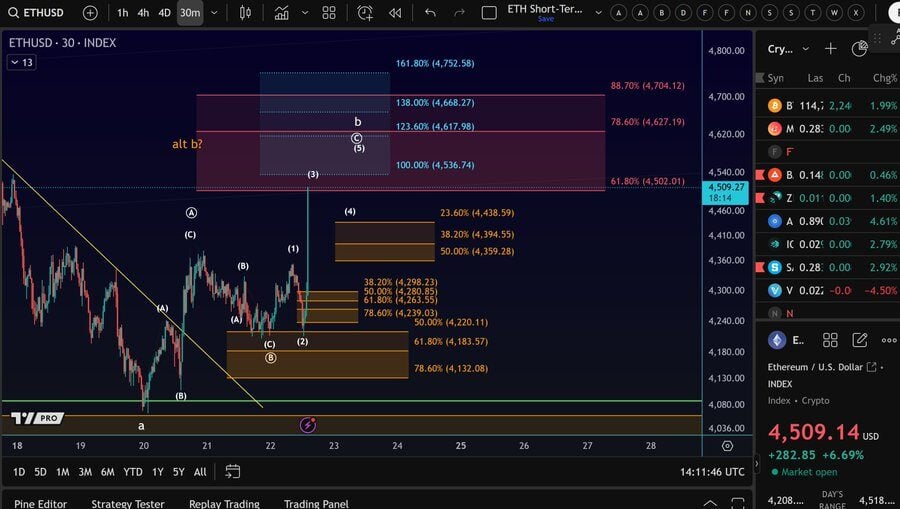Select the YTD date range

pyautogui.click(x=133, y=472)
